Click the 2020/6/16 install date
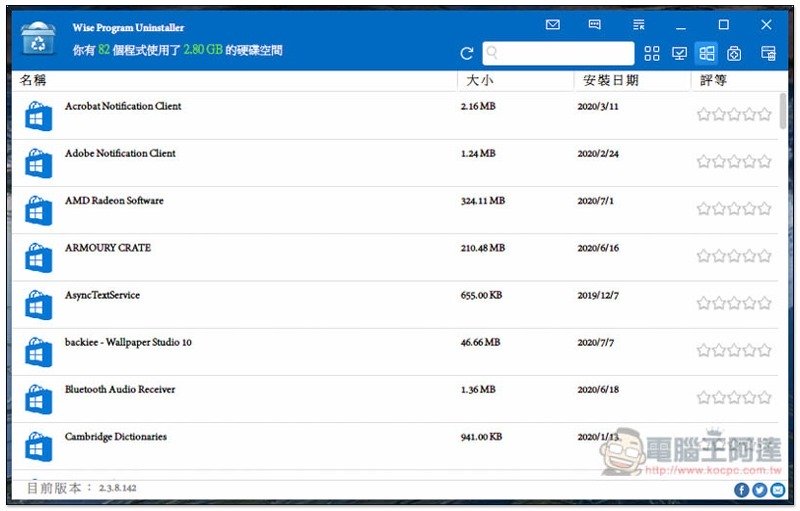Image resolution: width=800 pixels, height=511 pixels. [x=598, y=248]
